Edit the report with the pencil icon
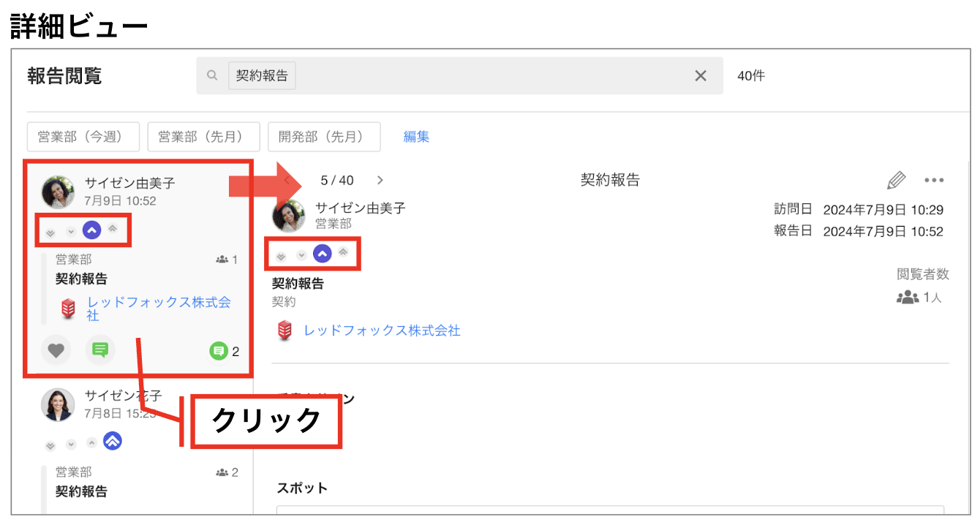The width and height of the screenshot is (980, 525). pyautogui.click(x=896, y=180)
